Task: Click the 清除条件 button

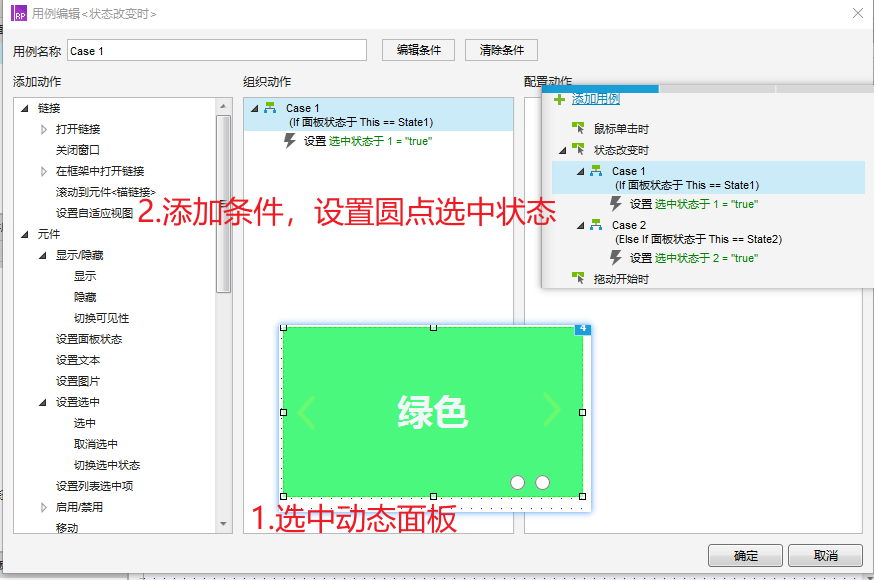Action: tap(501, 50)
